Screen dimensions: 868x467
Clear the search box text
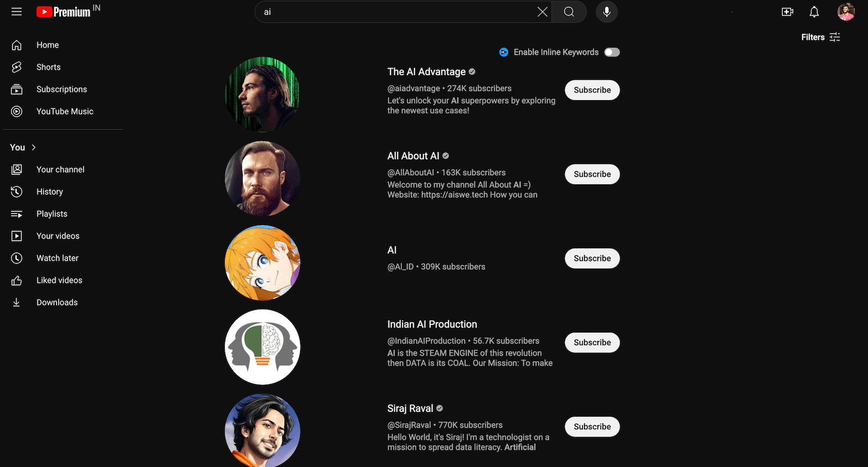tap(542, 12)
